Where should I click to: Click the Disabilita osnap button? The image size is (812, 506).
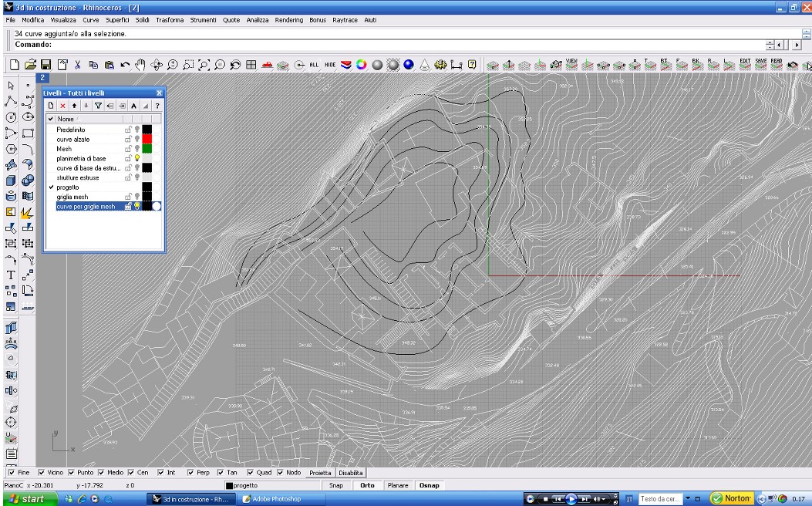pyautogui.click(x=350, y=473)
